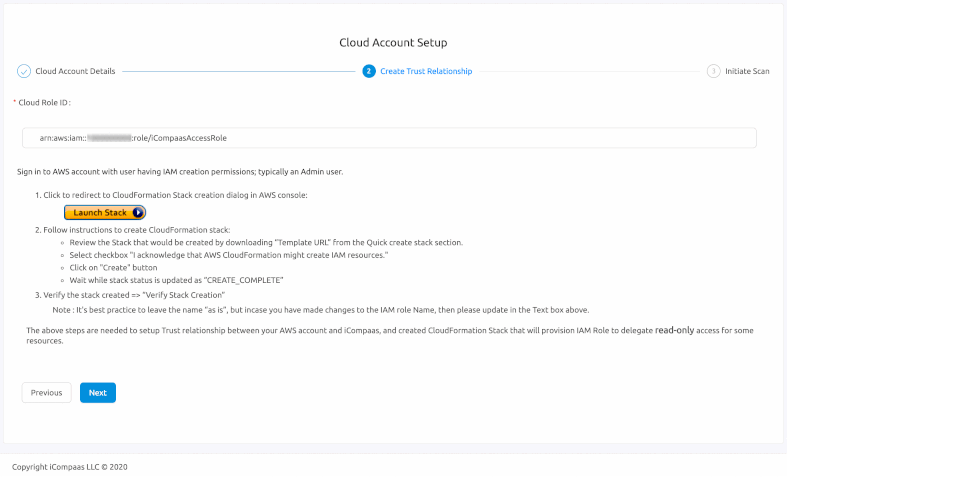The width and height of the screenshot is (960, 490).
Task: Click the paragraph 'The above steps are needed'
Action: pos(389,335)
